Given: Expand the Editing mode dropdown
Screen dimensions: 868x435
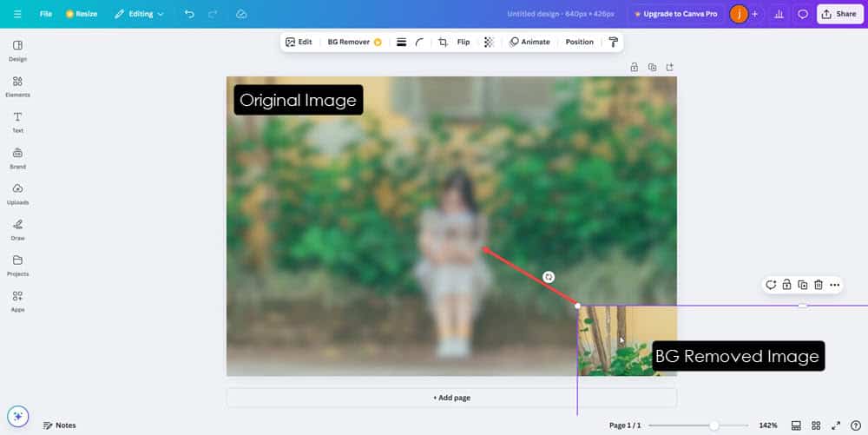Looking at the screenshot, I should coord(140,14).
